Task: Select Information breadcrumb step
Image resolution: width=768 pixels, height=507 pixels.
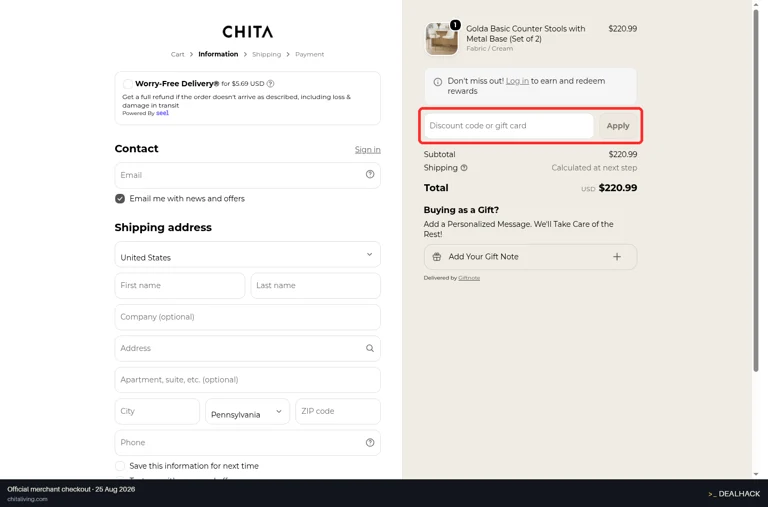Action: pos(218,54)
